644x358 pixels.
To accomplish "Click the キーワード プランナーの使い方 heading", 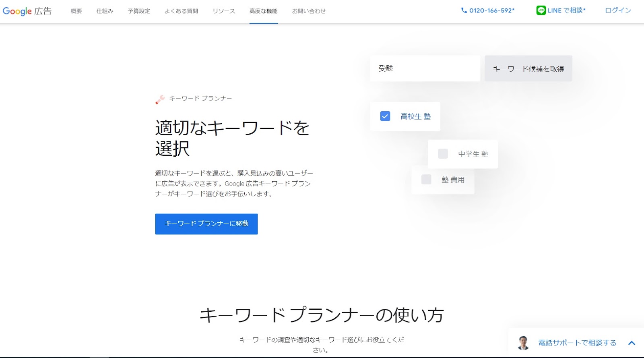I will 322,315.
